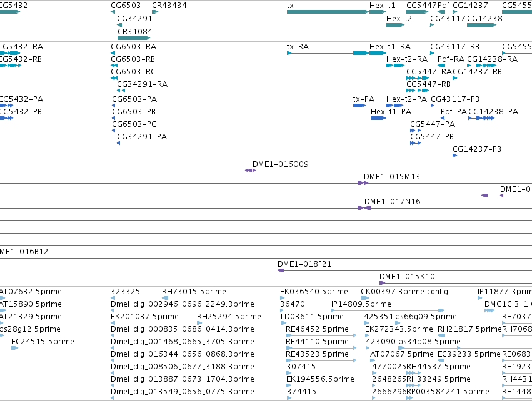Open the CG34291 gene feature label
The width and height of the screenshot is (532, 401).
tap(134, 18)
